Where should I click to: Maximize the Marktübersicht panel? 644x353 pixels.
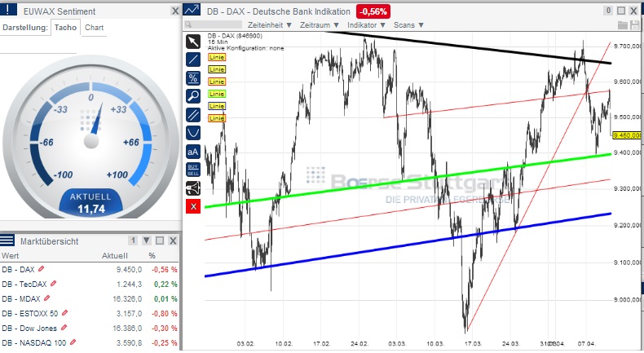tap(160, 240)
